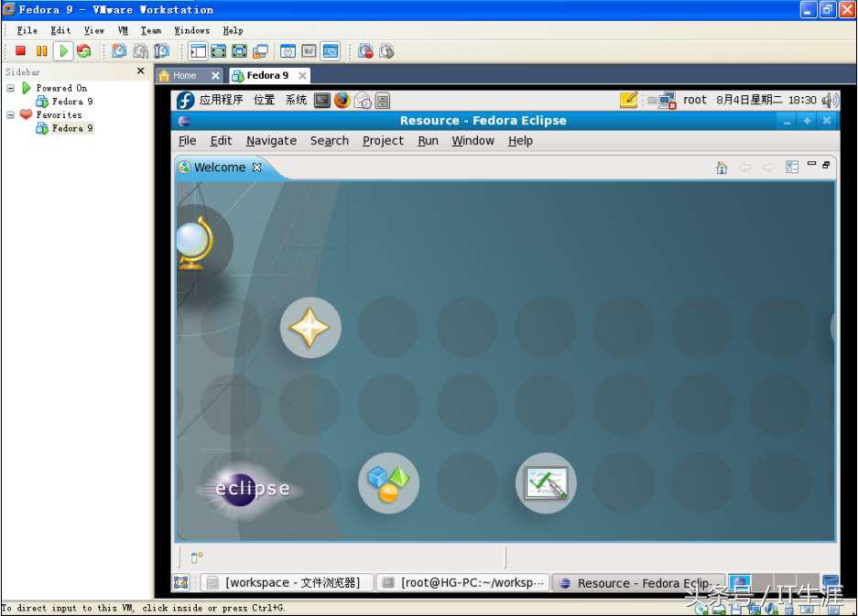The width and height of the screenshot is (858, 616).
Task: Collapse the Powered On section in the sidebar
Action: tap(9, 88)
